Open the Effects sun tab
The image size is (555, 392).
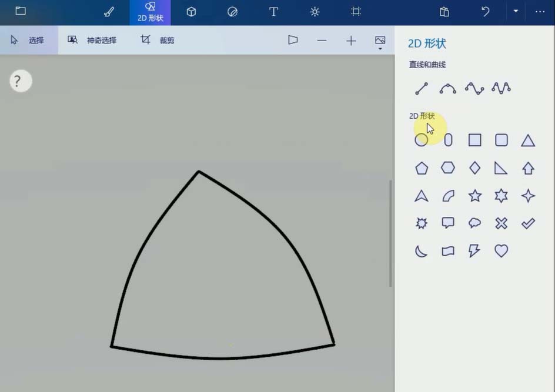[315, 12]
